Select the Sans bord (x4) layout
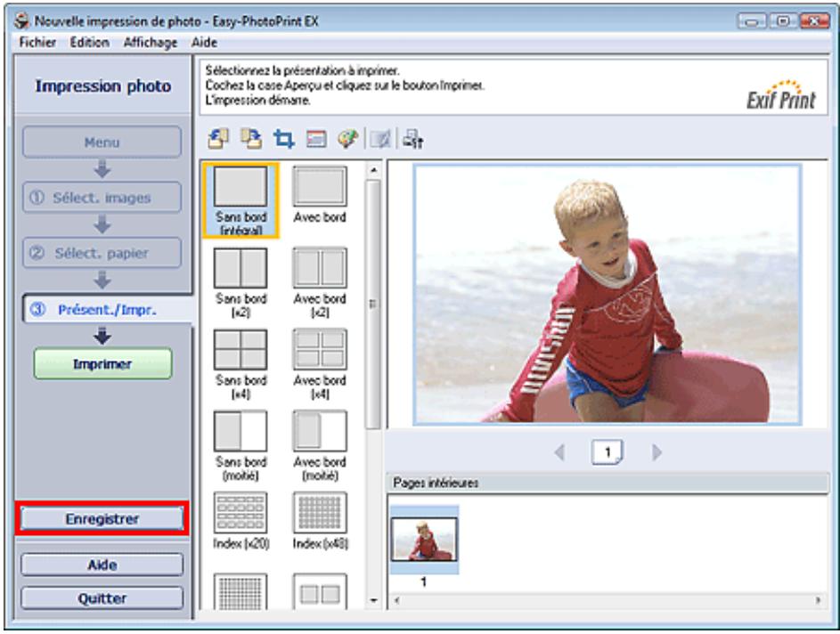 pyautogui.click(x=241, y=364)
